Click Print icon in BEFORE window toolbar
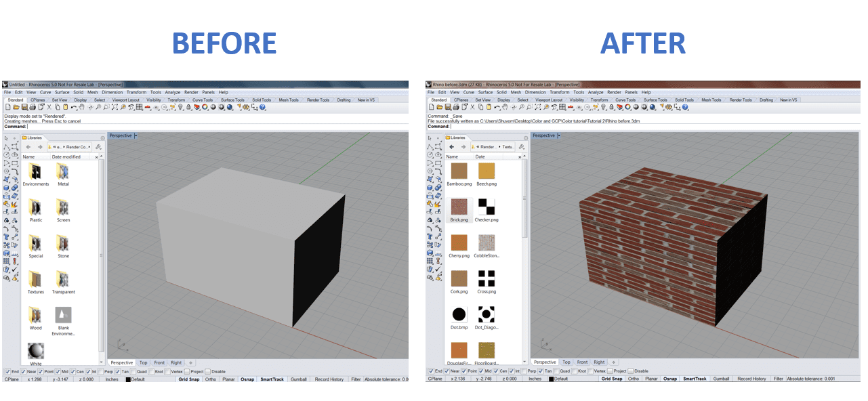868x401 pixels. tap(33, 107)
